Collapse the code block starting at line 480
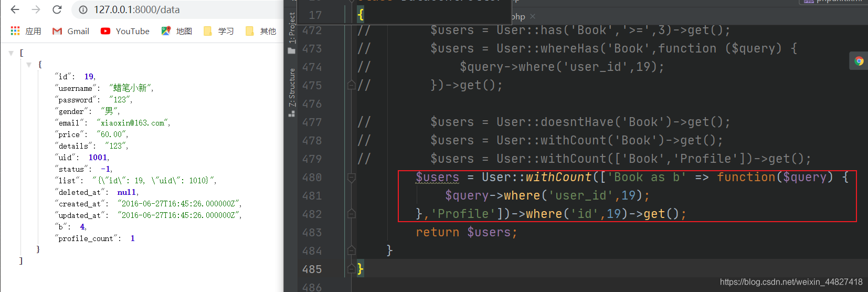The image size is (868, 292). 352,178
